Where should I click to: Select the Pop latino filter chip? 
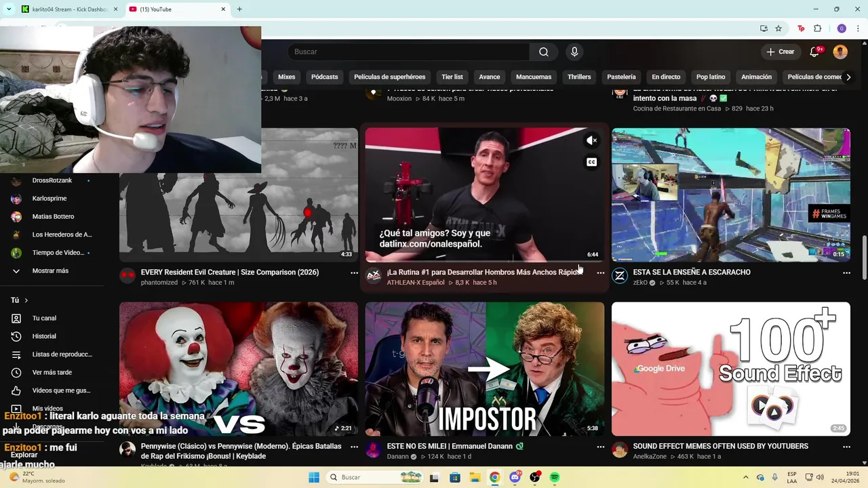[x=711, y=77]
